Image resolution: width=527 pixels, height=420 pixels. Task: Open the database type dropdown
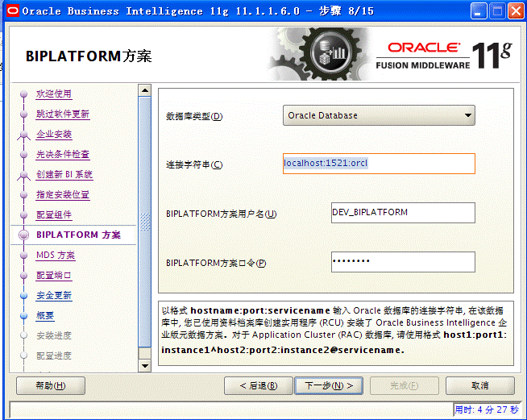(x=379, y=115)
